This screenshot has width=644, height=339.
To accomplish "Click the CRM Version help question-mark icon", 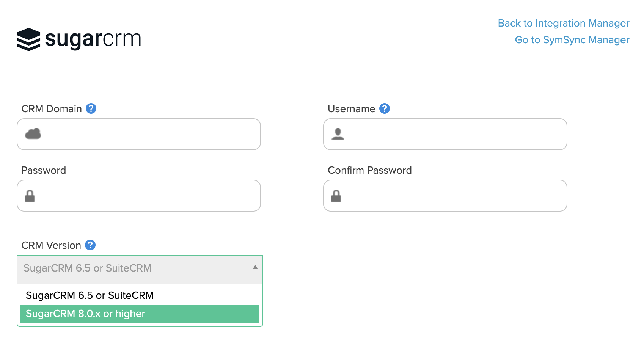I will [x=90, y=245].
